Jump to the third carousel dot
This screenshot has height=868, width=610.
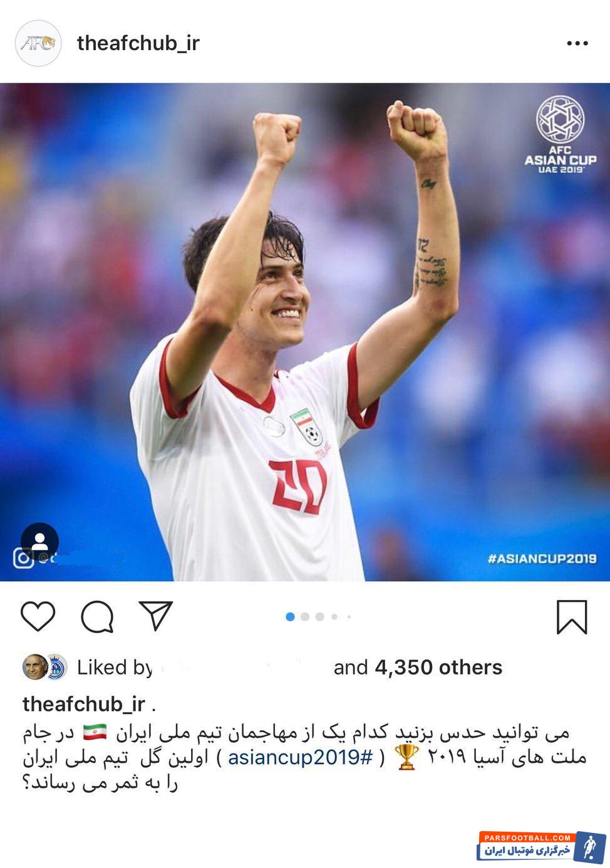pyautogui.click(x=320, y=617)
